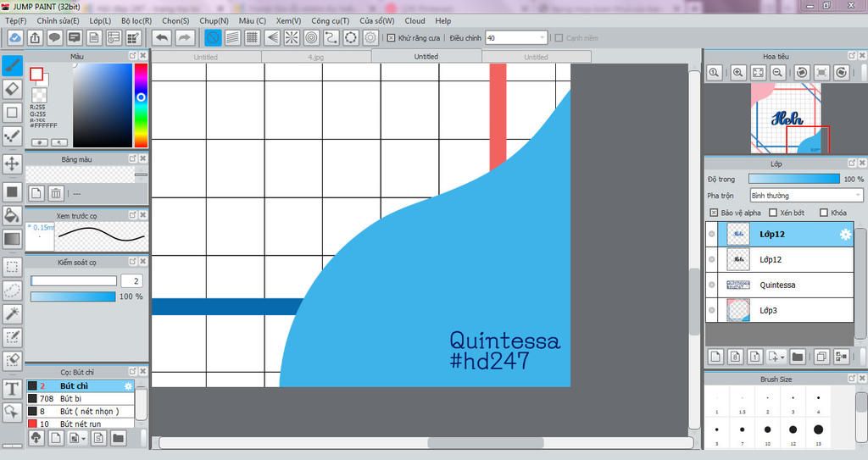The image size is (868, 460).
Task: Open the Bộ lọc(R) menu
Action: 136,20
